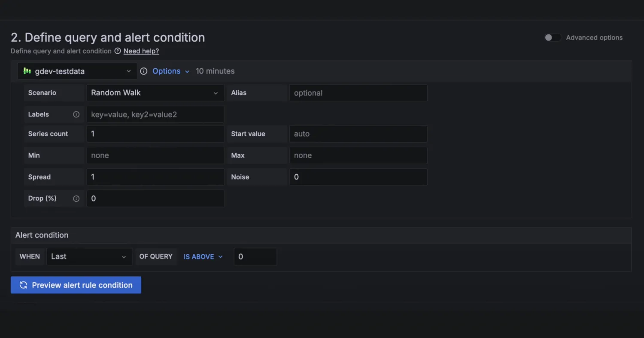Click the 'Scenario' field label

[x=42, y=93]
